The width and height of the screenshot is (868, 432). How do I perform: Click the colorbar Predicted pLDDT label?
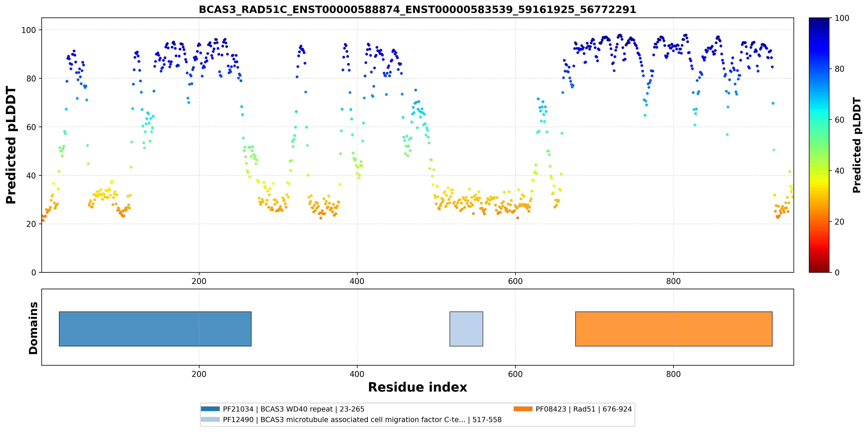(857, 145)
